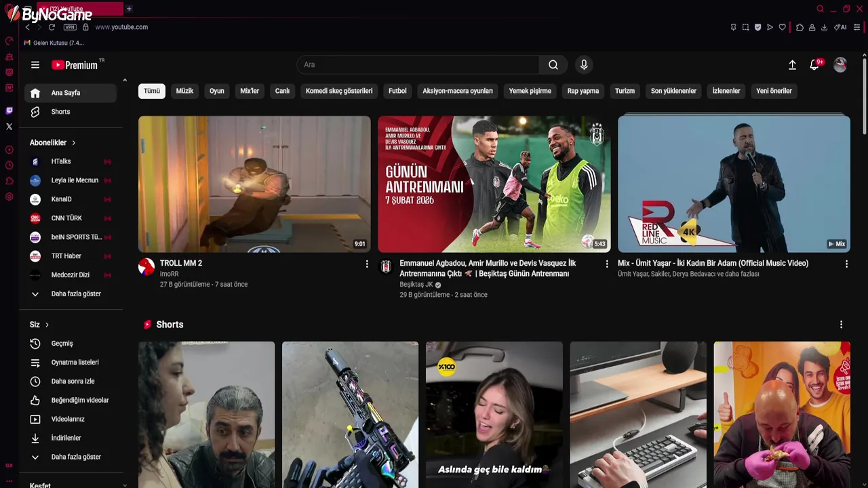868x488 pixels.
Task: Reload the page with the refresh icon
Action: click(x=52, y=27)
